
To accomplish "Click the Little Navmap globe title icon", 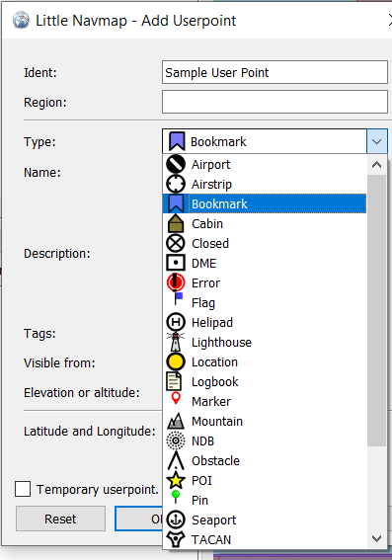I will (x=21, y=20).
